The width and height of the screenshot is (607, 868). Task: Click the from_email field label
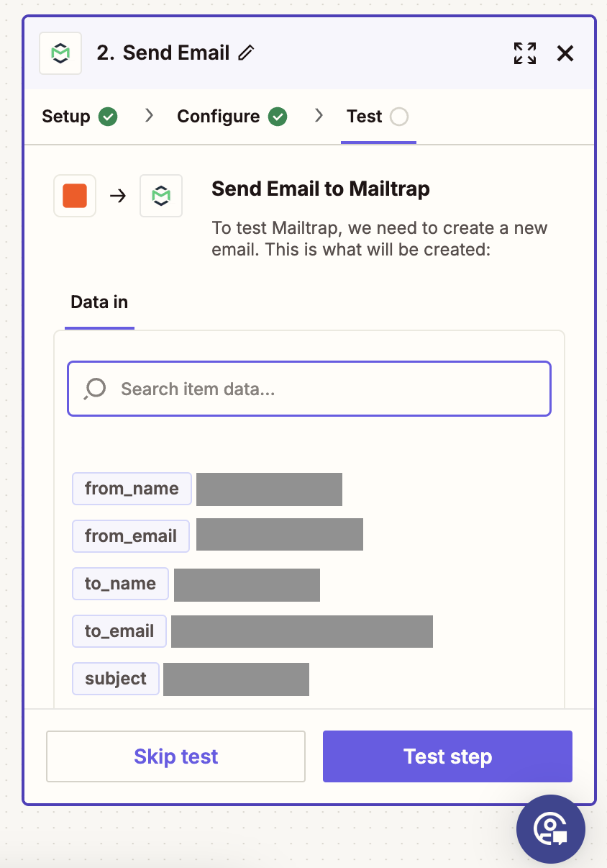point(131,536)
